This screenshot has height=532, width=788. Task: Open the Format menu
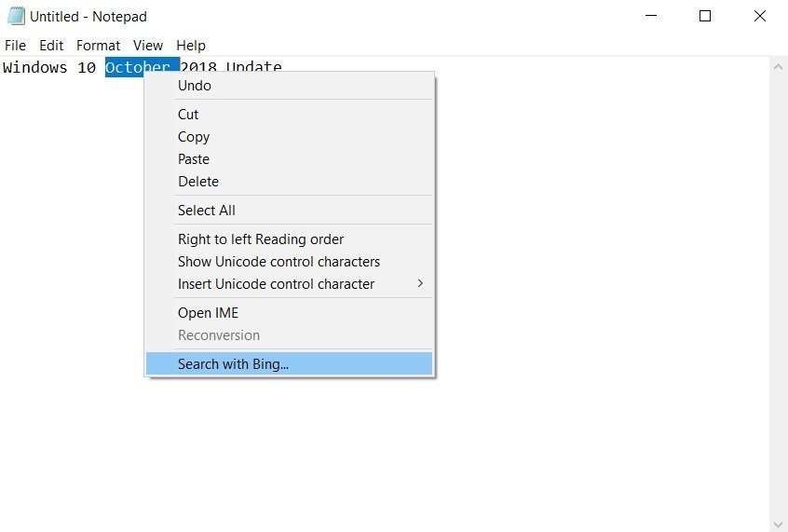pos(98,45)
